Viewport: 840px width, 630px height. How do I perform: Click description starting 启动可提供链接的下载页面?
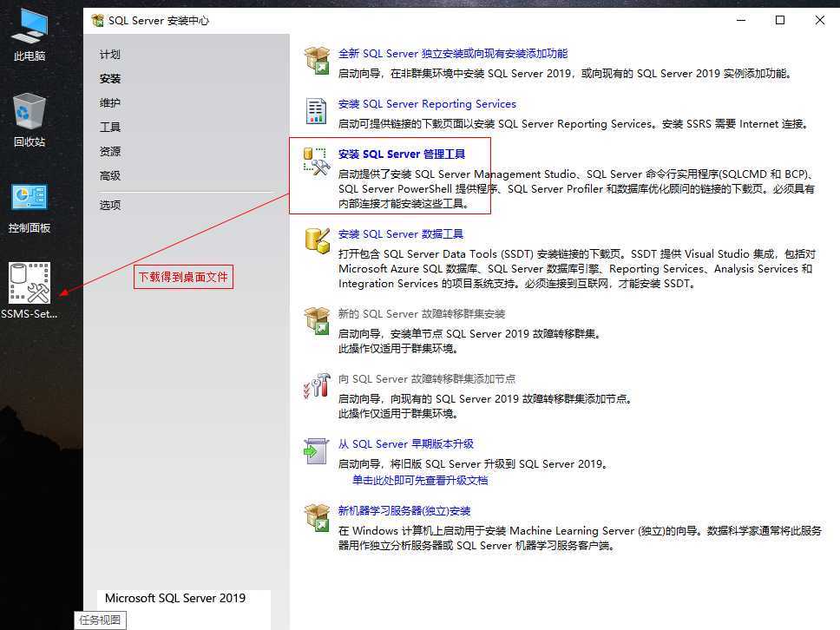[x=573, y=124]
